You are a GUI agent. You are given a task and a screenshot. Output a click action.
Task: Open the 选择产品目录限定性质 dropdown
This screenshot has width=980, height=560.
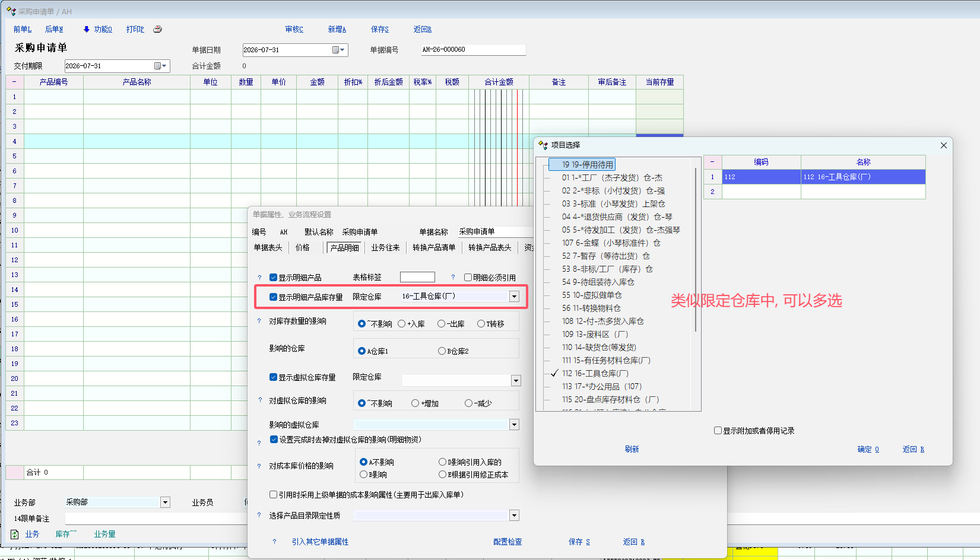pos(514,515)
